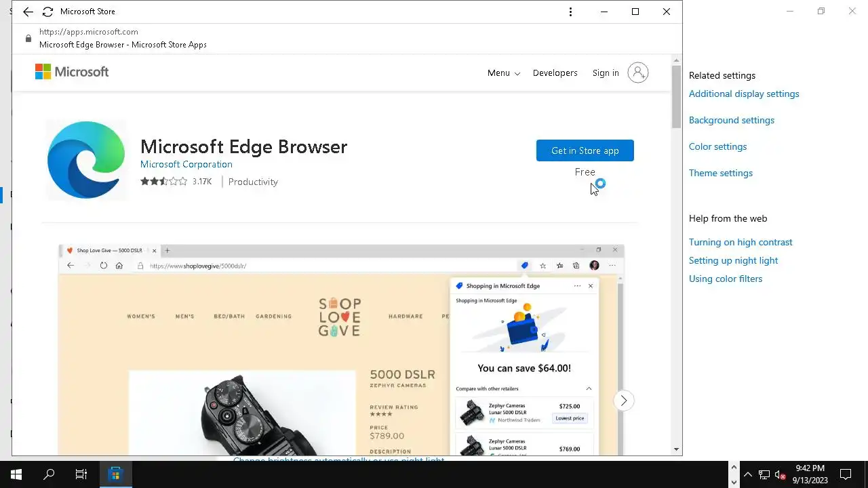The height and width of the screenshot is (488, 868).
Task: Minimize the Settings window behind
Action: [790, 11]
